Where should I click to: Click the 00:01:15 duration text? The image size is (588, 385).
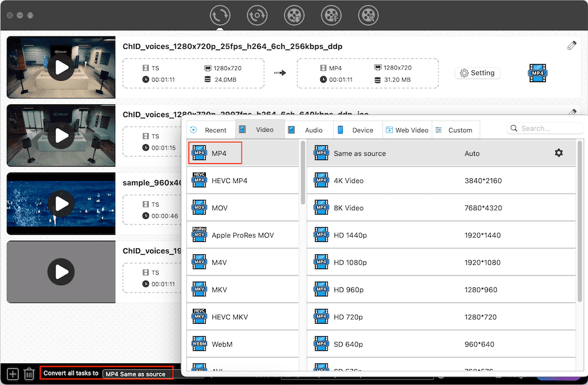click(163, 148)
